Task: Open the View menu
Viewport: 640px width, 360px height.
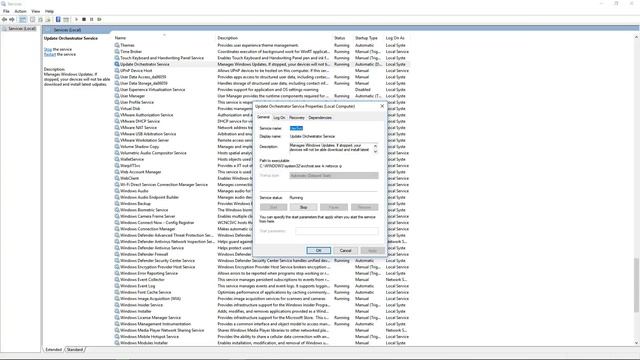Action: (36, 11)
